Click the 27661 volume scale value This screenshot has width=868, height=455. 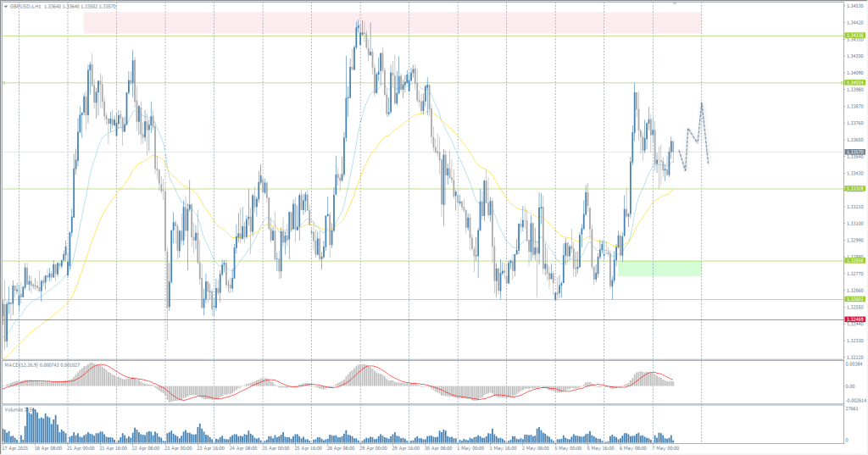coord(853,409)
